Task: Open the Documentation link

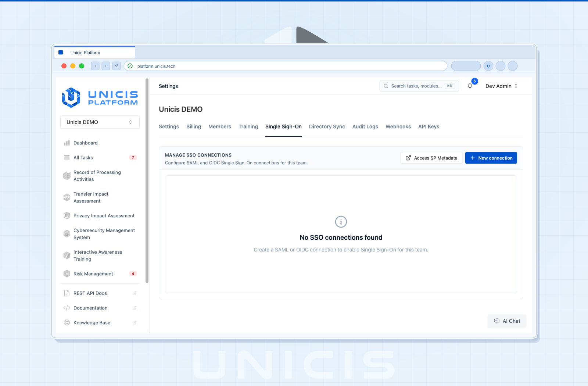Action: [100, 308]
